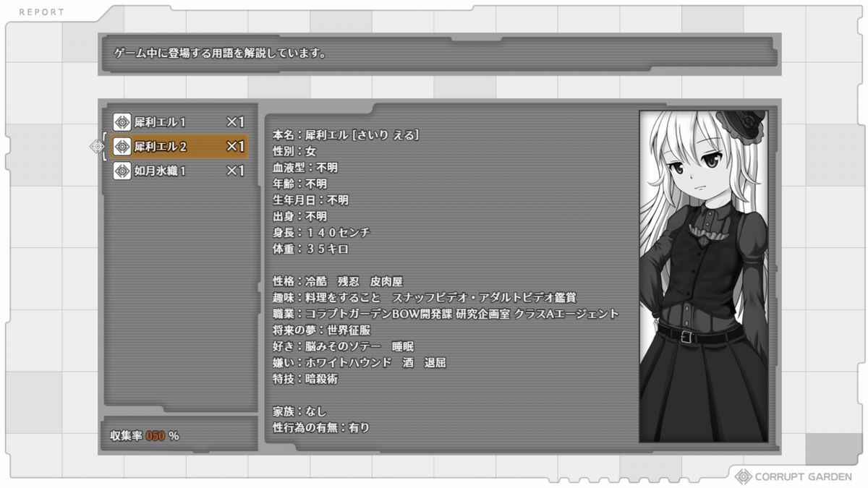This screenshot has width=868, height=488.
Task: Click the 生年月日：不明 line
Action: click(310, 200)
